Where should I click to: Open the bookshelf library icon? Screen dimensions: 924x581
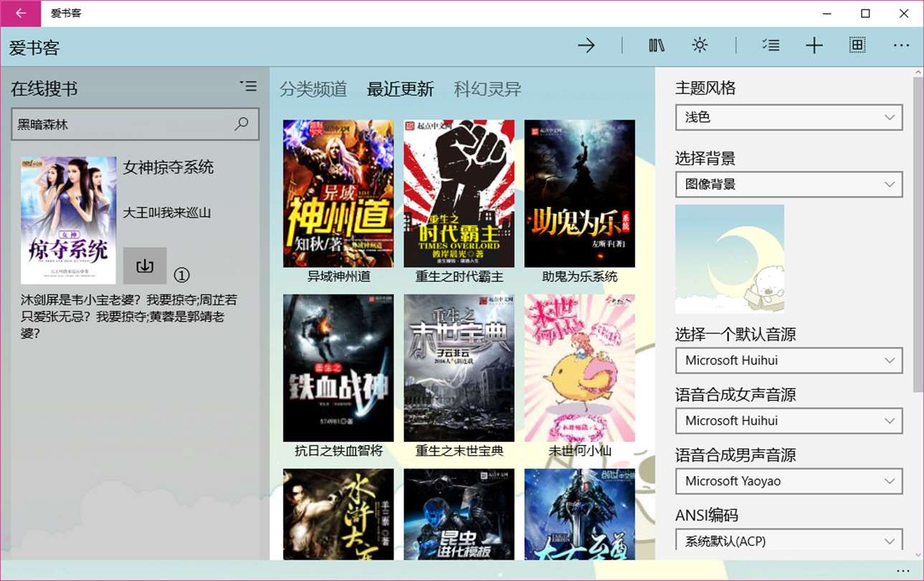657,46
